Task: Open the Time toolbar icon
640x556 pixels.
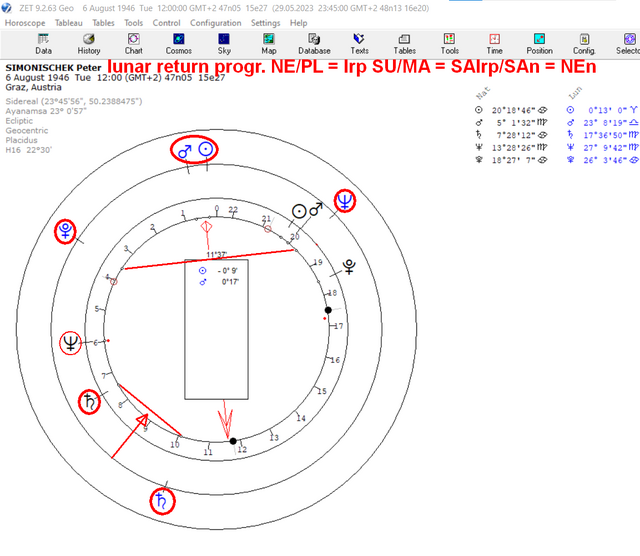Action: pyautogui.click(x=494, y=44)
